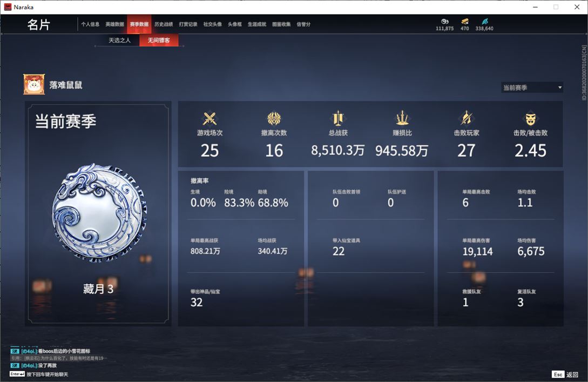The width and height of the screenshot is (588, 382).
Task: Close the Naraka window
Action: point(577,7)
